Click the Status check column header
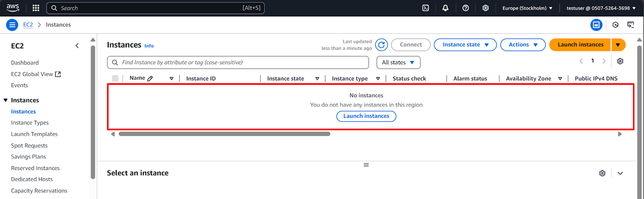 click(x=409, y=78)
